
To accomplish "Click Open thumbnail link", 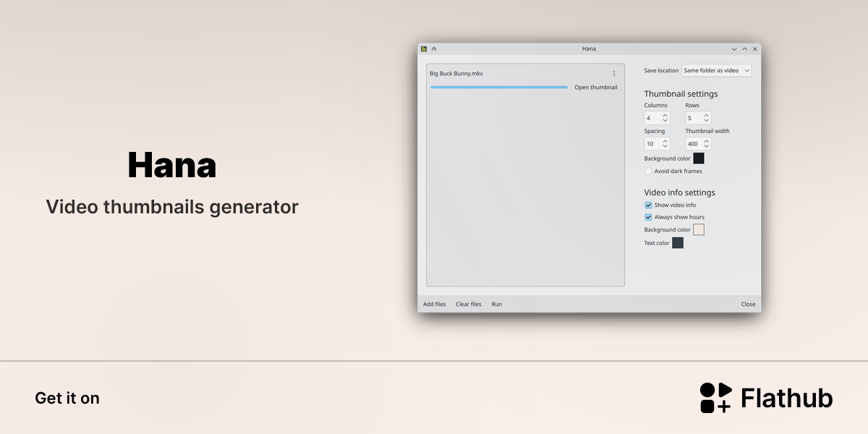I will click(x=596, y=88).
